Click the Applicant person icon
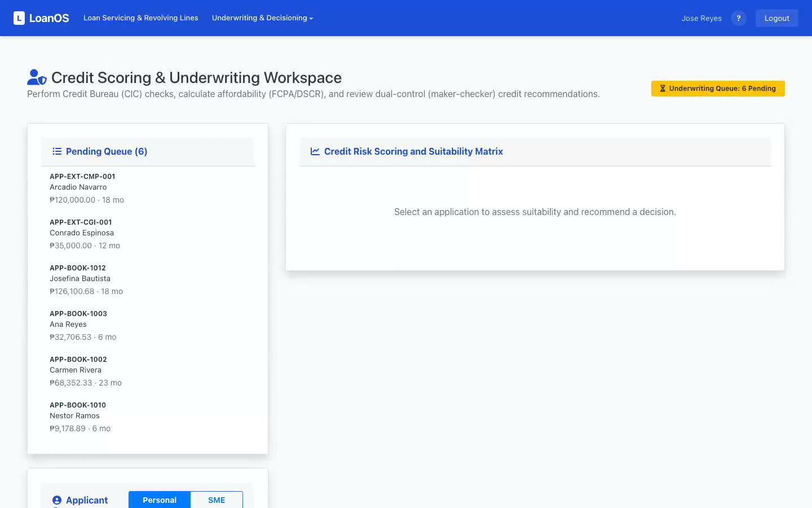Image resolution: width=812 pixels, height=508 pixels. coord(57,500)
